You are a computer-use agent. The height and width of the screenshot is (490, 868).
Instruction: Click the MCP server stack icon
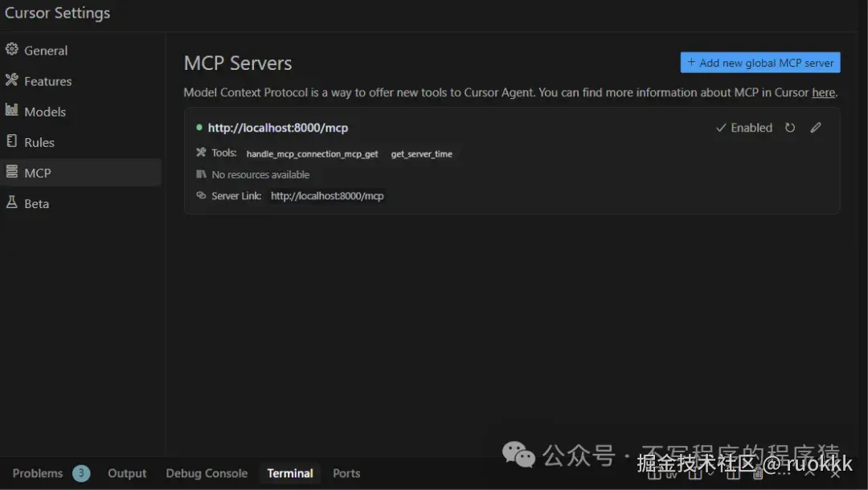[x=11, y=171]
